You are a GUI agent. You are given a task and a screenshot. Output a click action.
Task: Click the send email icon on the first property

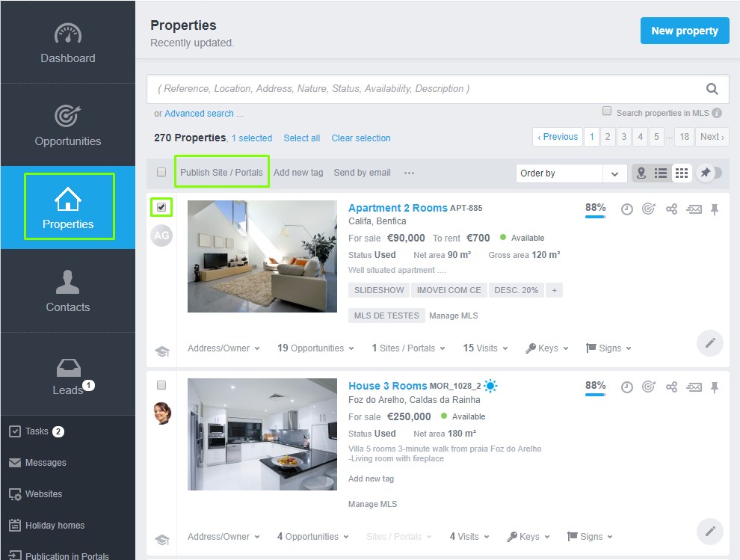point(694,209)
